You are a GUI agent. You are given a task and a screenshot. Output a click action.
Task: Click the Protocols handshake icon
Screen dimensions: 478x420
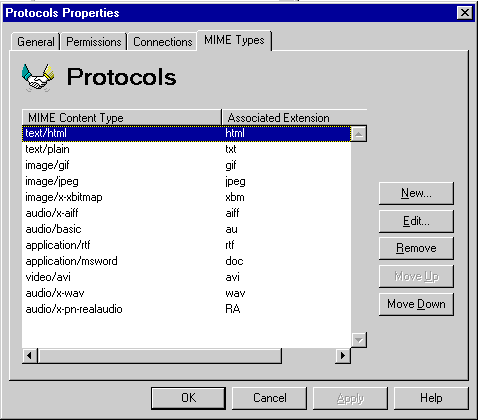tap(37, 77)
